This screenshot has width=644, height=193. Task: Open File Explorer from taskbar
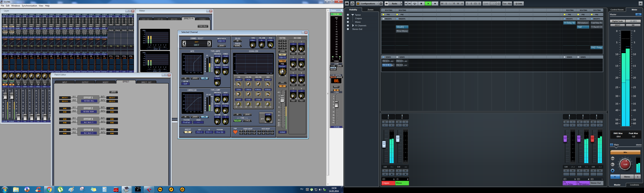pos(16,189)
